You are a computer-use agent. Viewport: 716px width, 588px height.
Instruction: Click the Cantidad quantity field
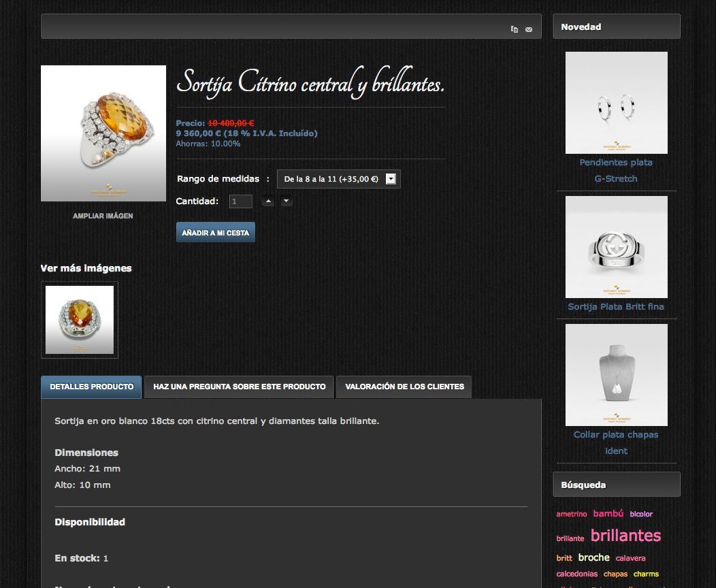click(241, 201)
